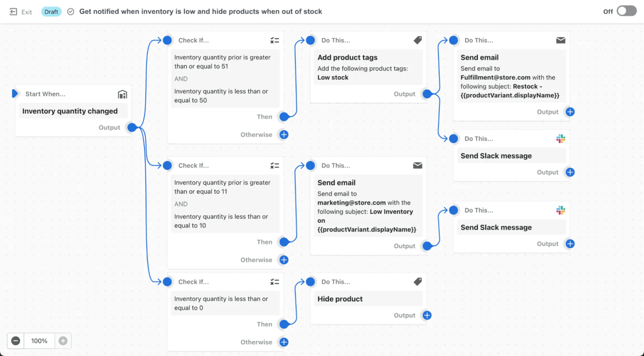This screenshot has height=356, width=644.
Task: Add an action after Hide product output
Action: click(x=427, y=315)
